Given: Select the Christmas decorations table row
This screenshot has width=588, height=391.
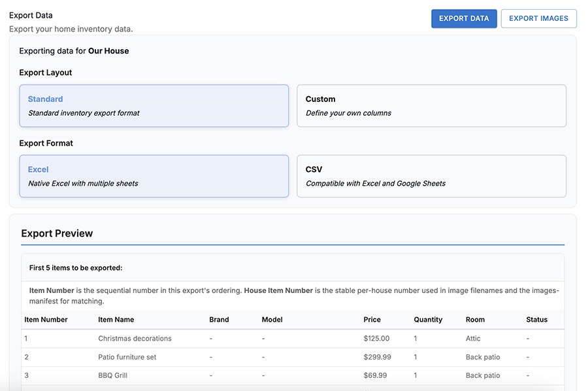Looking at the screenshot, I should pyautogui.click(x=261, y=339).
